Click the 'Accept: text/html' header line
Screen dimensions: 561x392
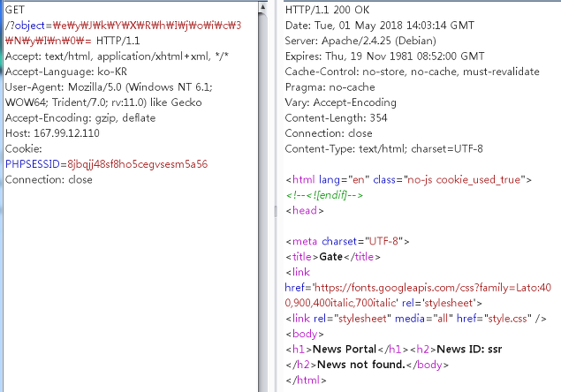[x=117, y=57]
